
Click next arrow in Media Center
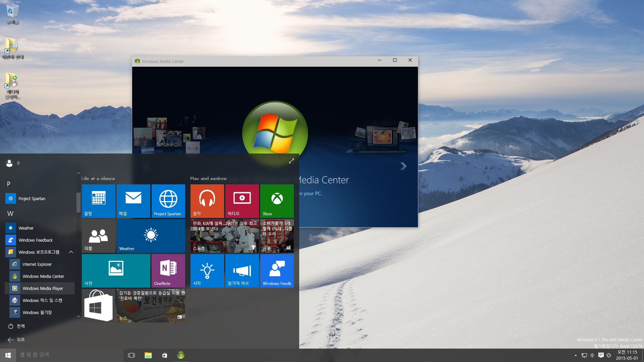(x=404, y=166)
